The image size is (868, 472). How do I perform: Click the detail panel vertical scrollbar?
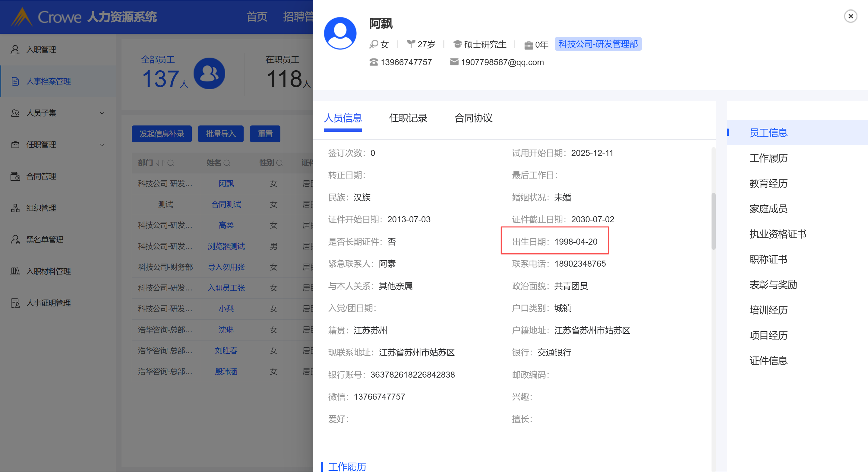tap(713, 221)
